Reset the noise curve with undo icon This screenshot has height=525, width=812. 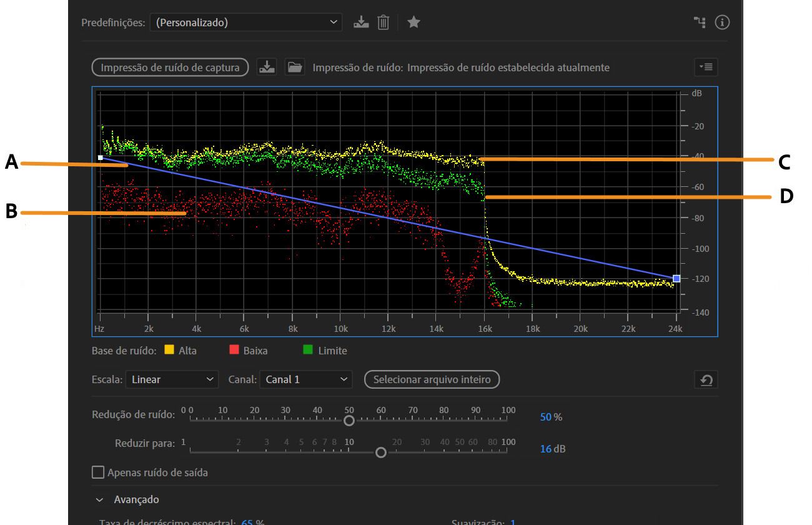(706, 379)
